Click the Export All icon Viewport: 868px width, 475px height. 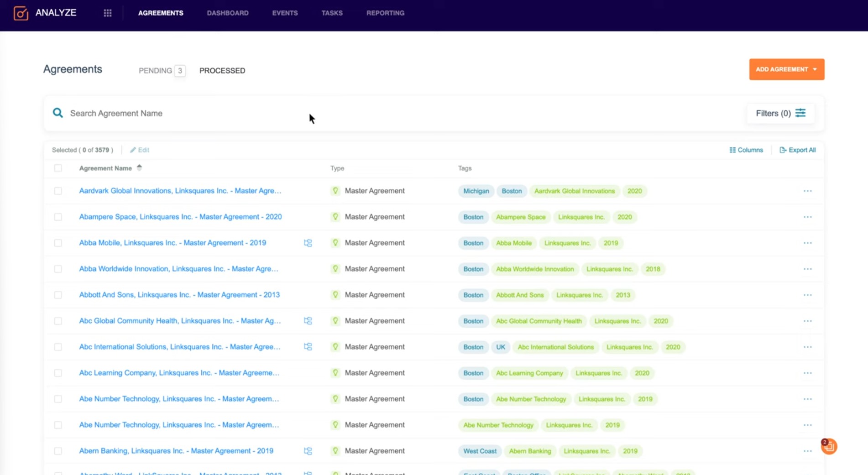tap(783, 150)
